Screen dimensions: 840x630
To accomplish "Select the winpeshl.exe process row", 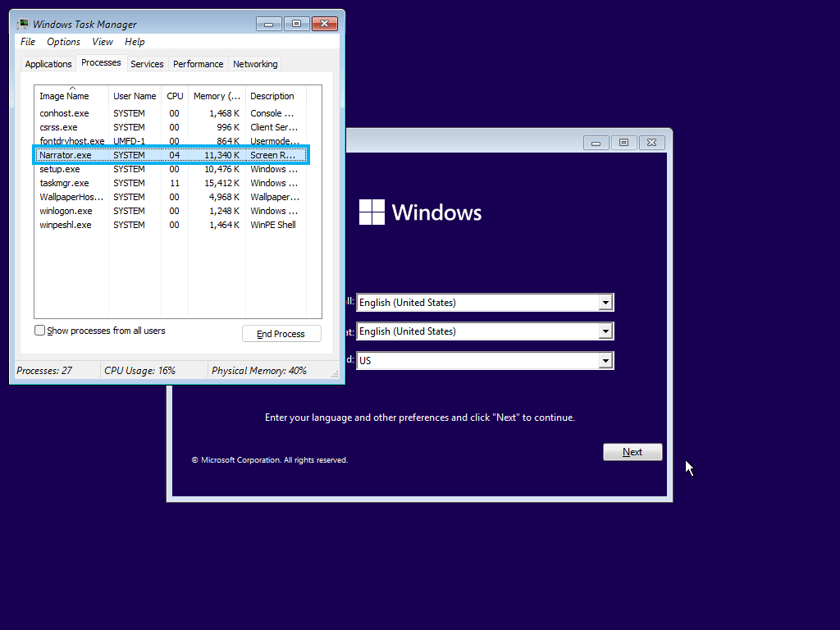I will pos(171,225).
